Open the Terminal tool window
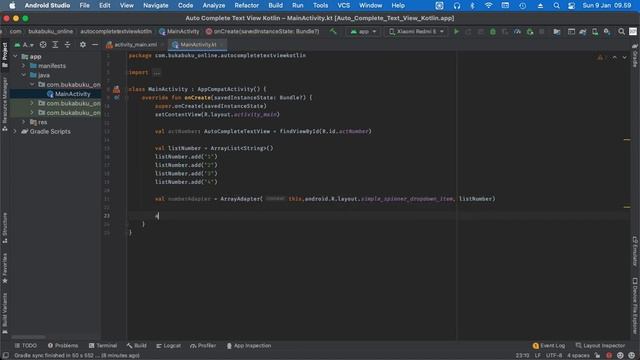The width and height of the screenshot is (640, 360). [x=102, y=346]
